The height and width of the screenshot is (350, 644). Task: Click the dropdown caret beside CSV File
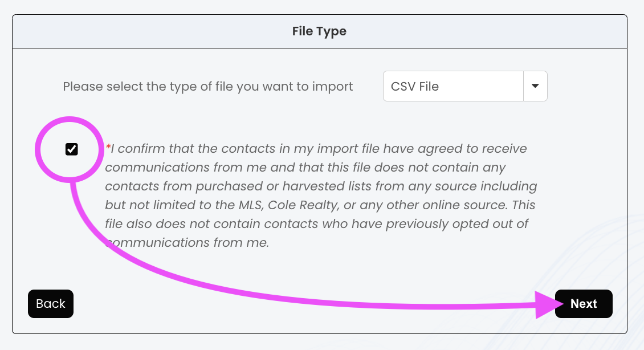[535, 86]
